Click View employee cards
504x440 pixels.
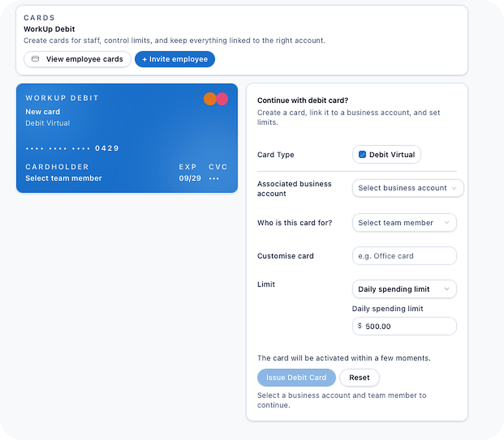(x=77, y=59)
